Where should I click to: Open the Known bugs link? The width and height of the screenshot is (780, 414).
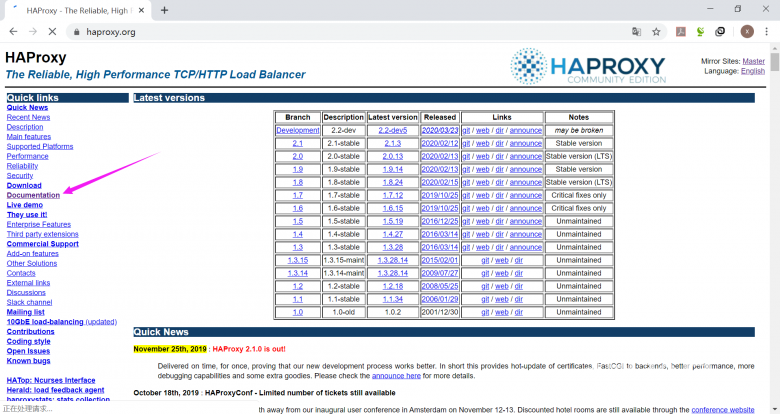coord(28,361)
